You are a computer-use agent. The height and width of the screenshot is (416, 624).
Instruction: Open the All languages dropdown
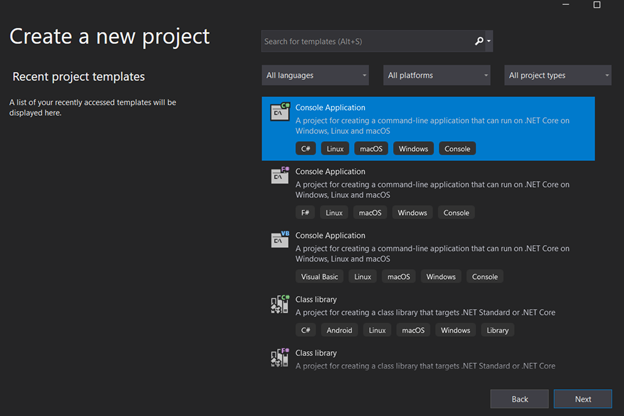315,75
